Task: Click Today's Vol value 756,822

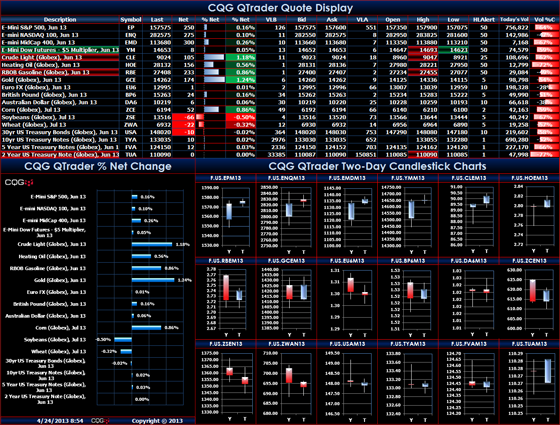Action: (514, 28)
